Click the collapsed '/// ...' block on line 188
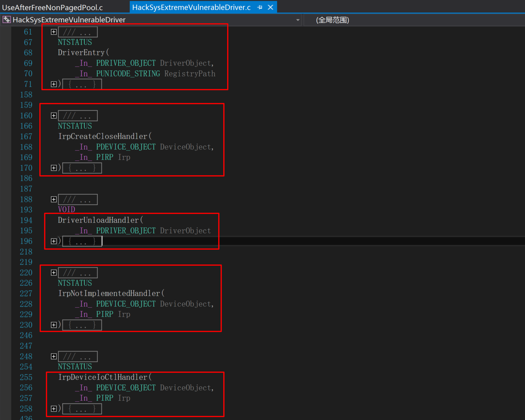This screenshot has width=525, height=420. [x=78, y=199]
